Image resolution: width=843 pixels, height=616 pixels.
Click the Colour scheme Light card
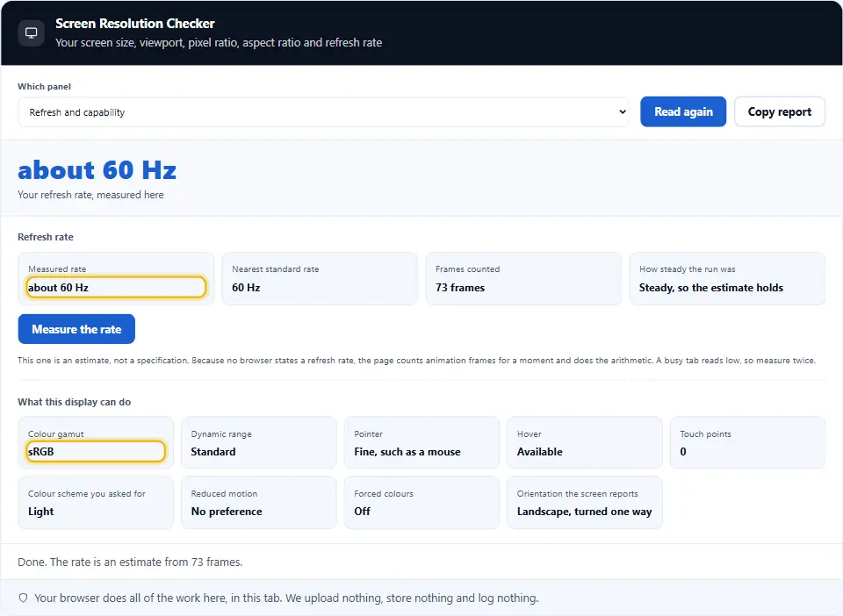pos(96,503)
